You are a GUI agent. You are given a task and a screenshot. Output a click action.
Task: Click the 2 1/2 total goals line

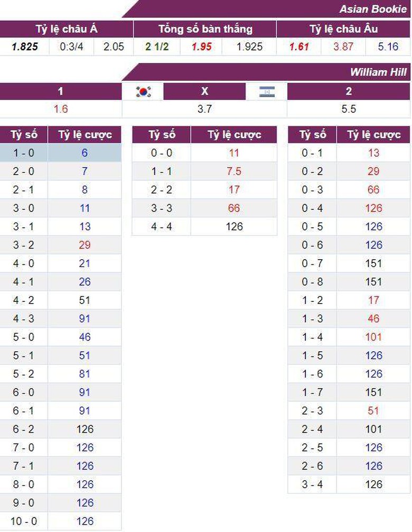pos(157,47)
